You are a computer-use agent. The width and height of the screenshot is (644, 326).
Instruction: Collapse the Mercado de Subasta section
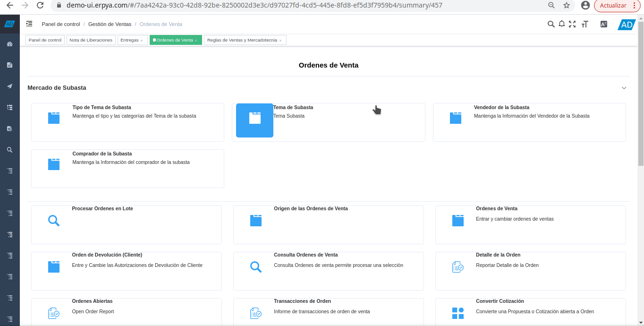tap(624, 88)
